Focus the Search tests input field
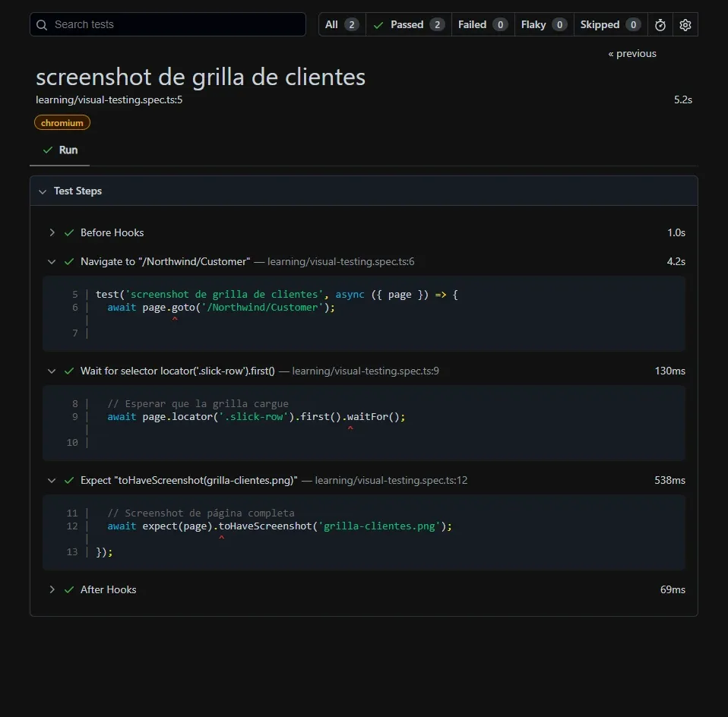 (x=168, y=24)
